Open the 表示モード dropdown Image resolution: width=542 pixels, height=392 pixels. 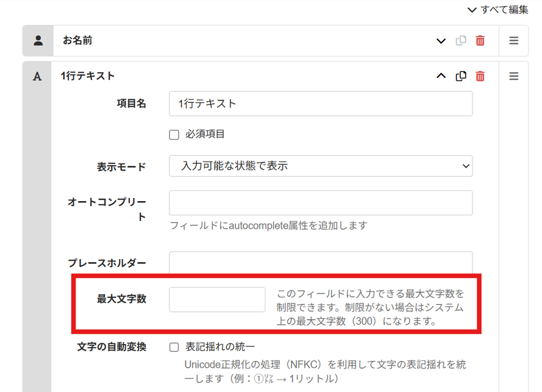pyautogui.click(x=320, y=166)
